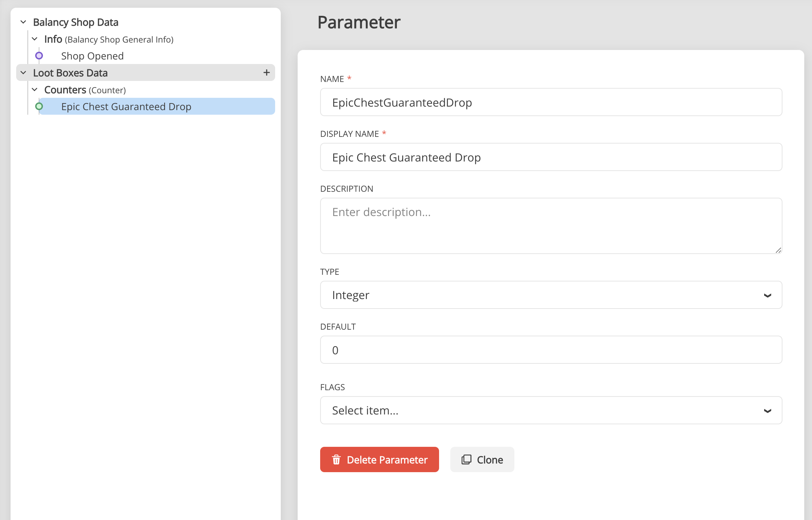Click the description box resize handle
The height and width of the screenshot is (520, 812).
778,250
